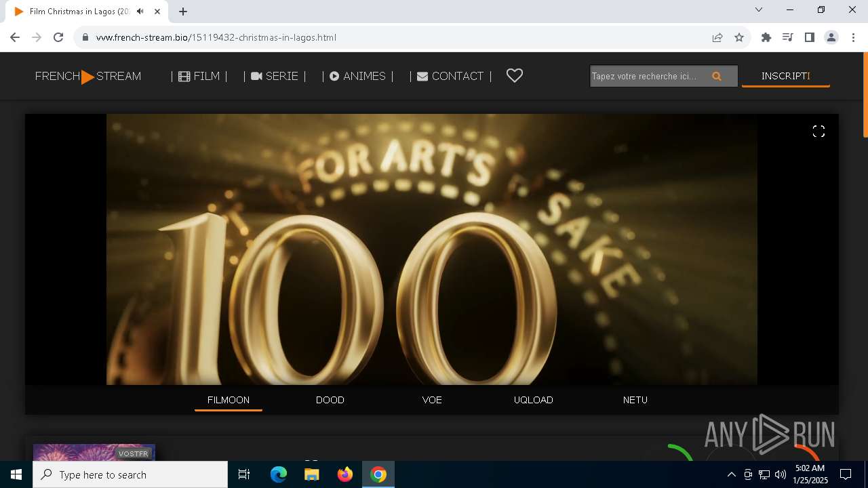Reload the current page
The image size is (868, 488).
tap(58, 37)
